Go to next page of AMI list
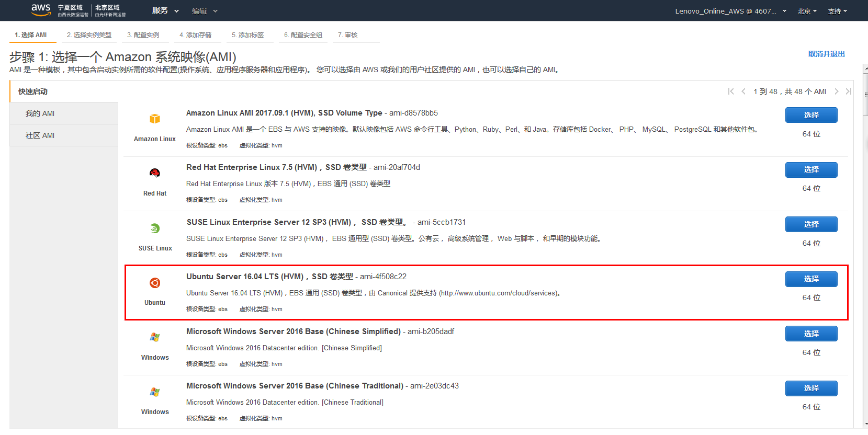This screenshot has width=868, height=435. (x=837, y=91)
